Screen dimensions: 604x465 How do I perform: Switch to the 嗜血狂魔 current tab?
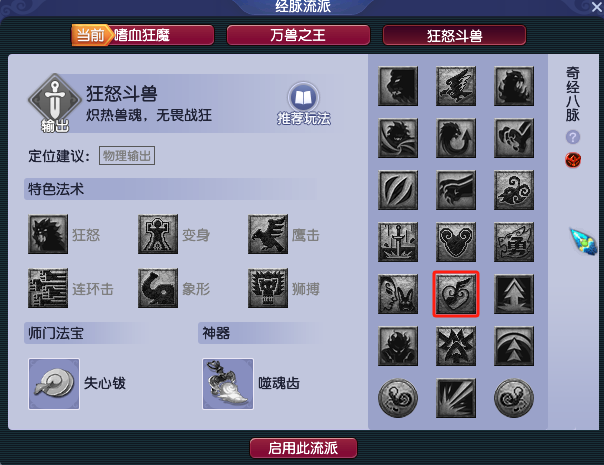[x=143, y=35]
